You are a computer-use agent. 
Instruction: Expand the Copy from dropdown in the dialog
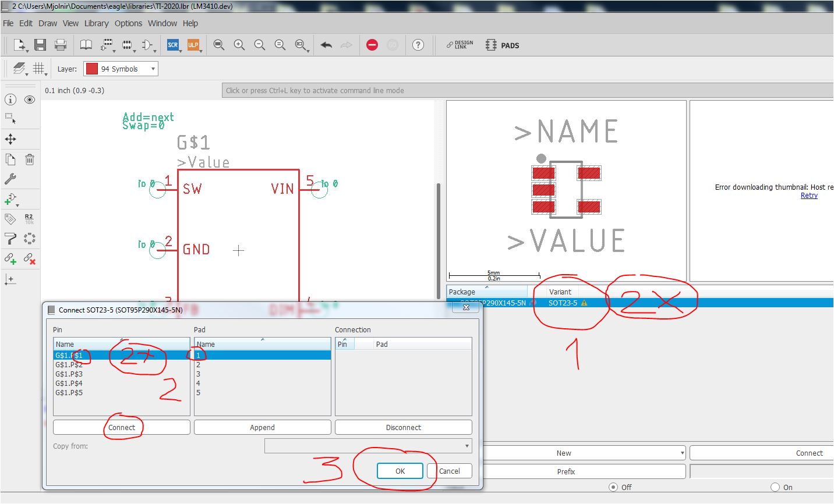tap(368, 446)
